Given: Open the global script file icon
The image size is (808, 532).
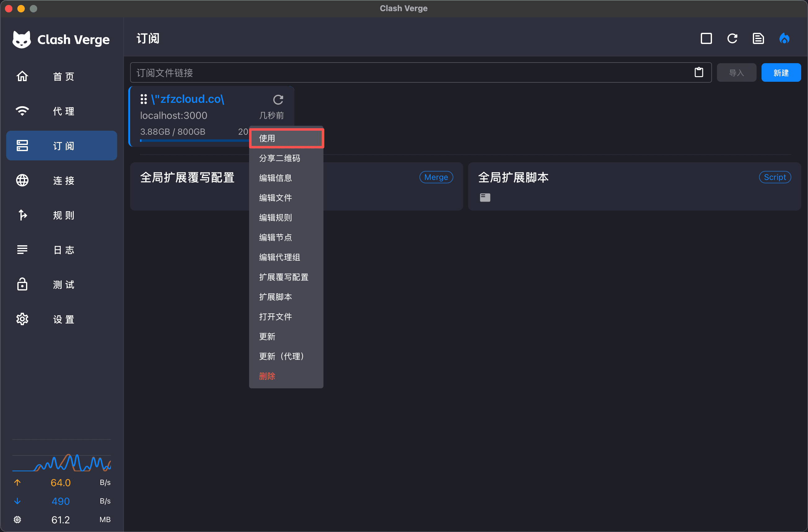Looking at the screenshot, I should point(485,198).
